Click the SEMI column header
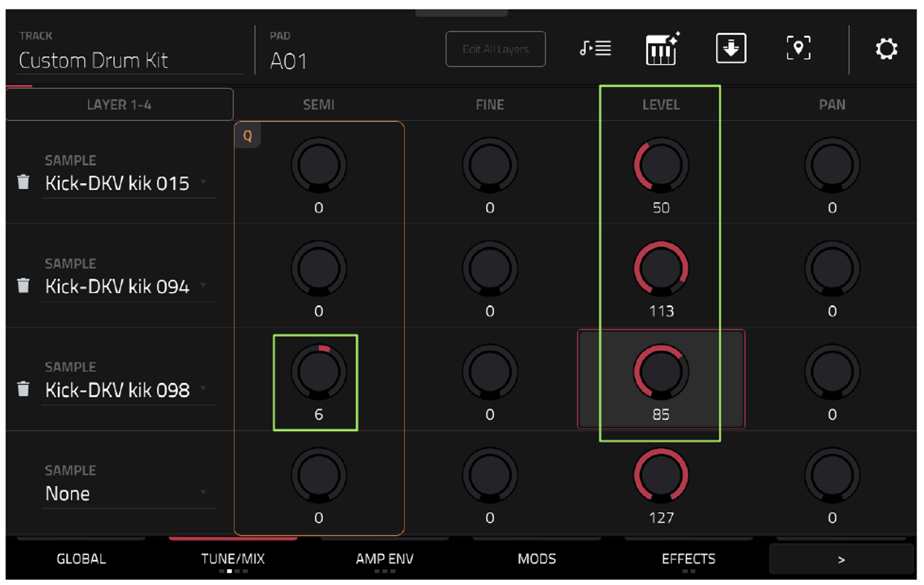The image size is (924, 585). (x=318, y=105)
